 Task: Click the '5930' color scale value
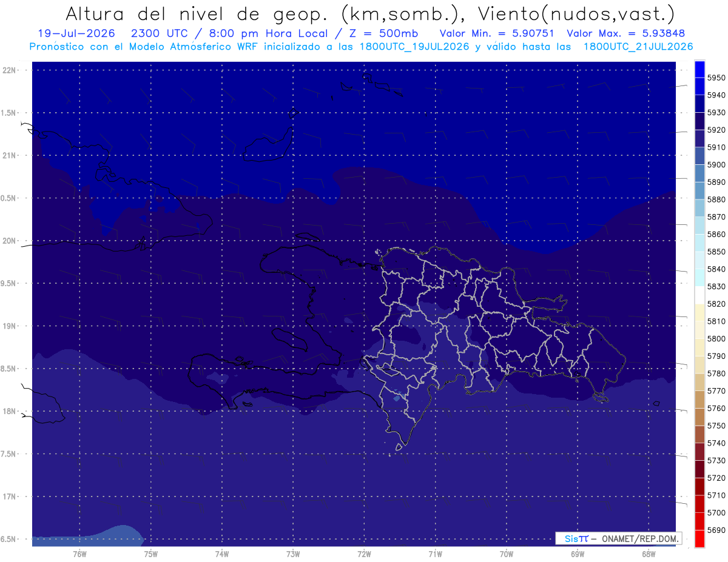(716, 112)
